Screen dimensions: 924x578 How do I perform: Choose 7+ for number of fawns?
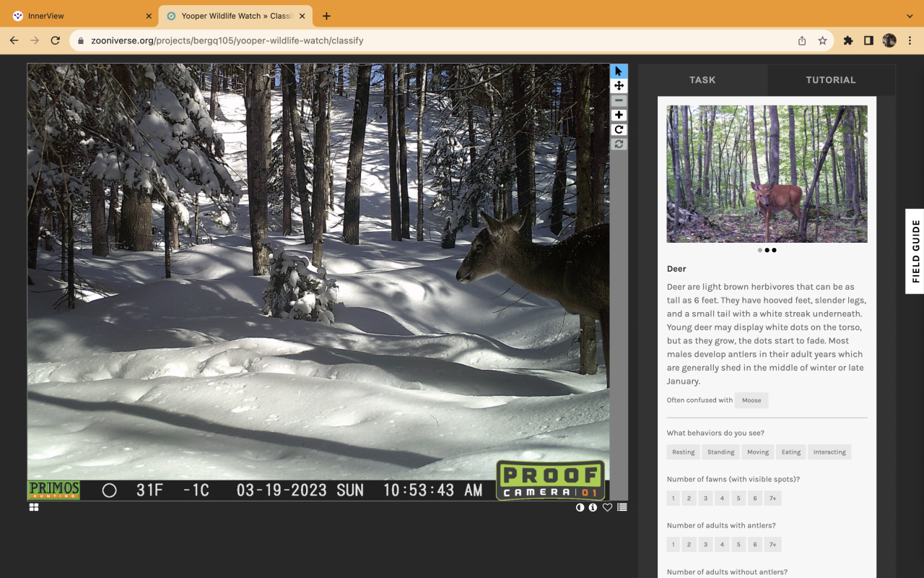pos(772,499)
